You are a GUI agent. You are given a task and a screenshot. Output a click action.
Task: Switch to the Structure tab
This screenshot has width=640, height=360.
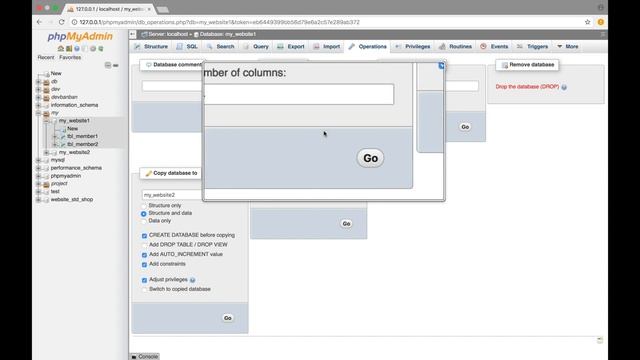pos(151,47)
